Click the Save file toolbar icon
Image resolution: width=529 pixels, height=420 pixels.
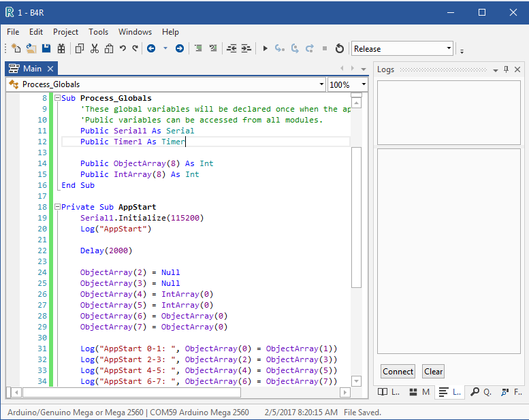pos(46,48)
